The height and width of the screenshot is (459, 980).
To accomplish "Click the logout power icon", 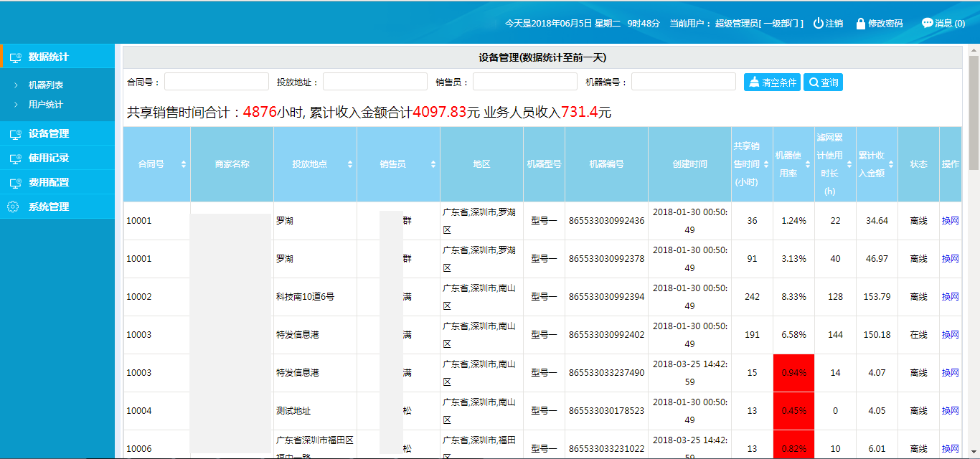I will [x=818, y=23].
